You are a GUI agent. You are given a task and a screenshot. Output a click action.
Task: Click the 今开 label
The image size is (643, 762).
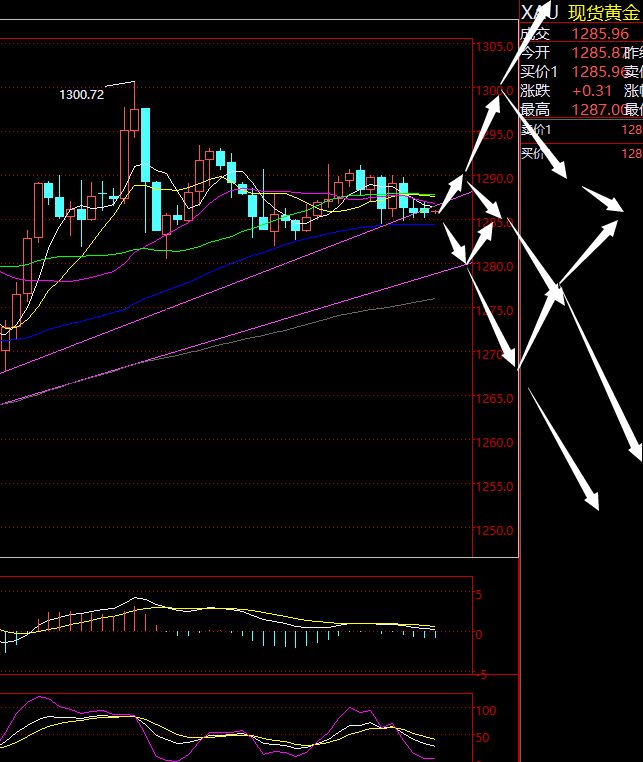pyautogui.click(x=535, y=52)
